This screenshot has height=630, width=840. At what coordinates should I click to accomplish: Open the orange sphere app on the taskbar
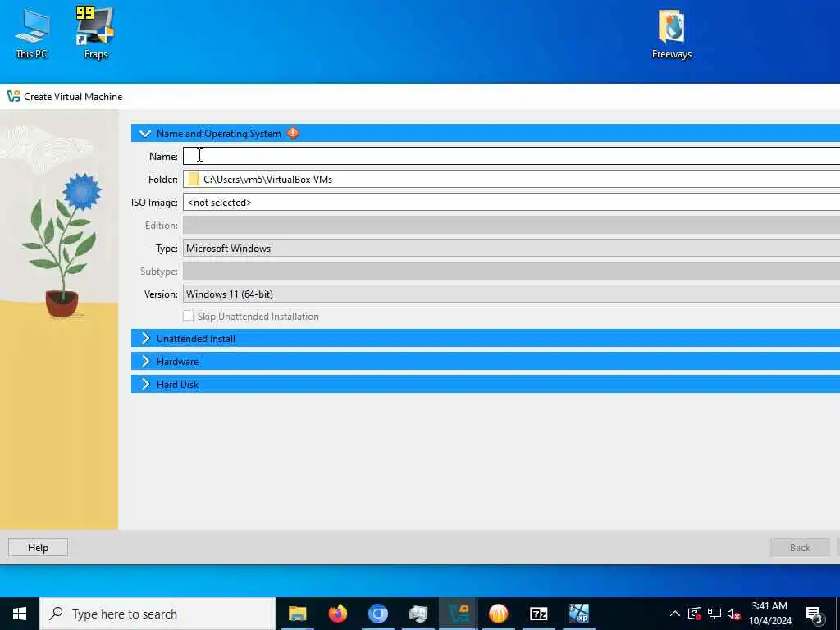point(498,614)
